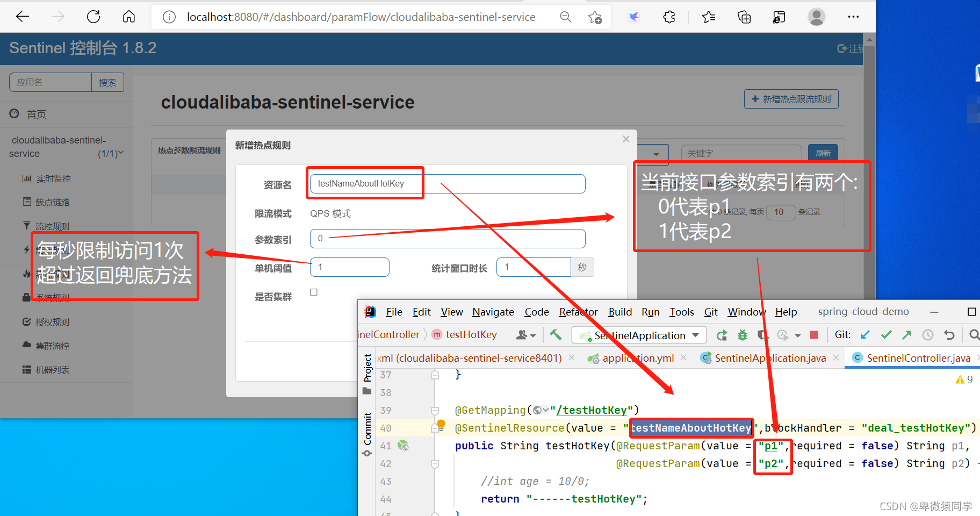Click the zoom magnifier in address bar
The height and width of the screenshot is (516, 980).
(x=565, y=17)
